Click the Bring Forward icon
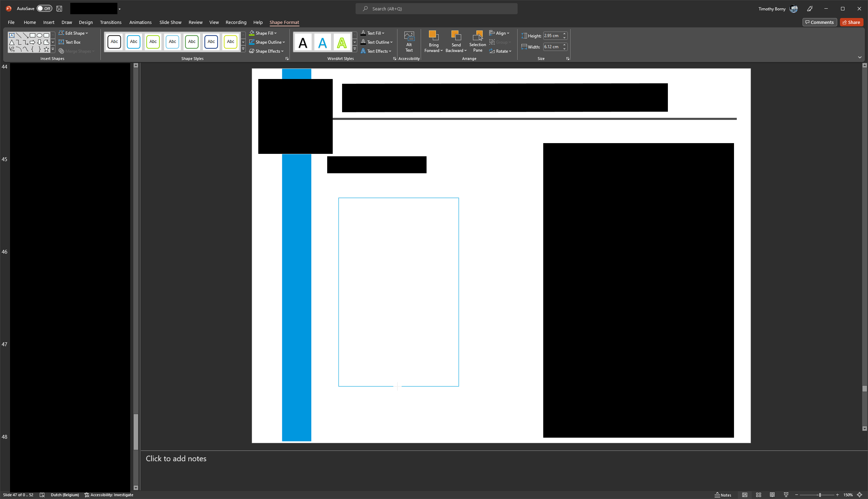This screenshot has height=499, width=868. 433,36
